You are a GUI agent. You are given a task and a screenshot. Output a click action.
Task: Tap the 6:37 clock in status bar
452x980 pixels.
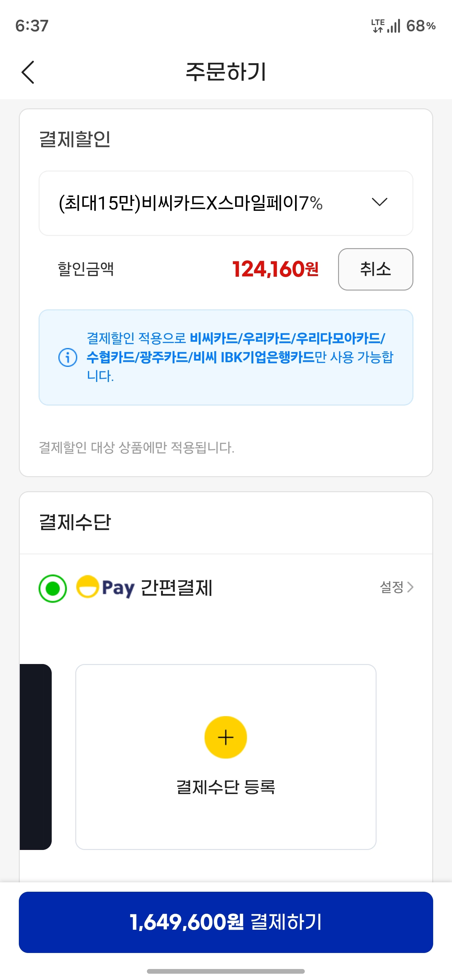pyautogui.click(x=32, y=26)
